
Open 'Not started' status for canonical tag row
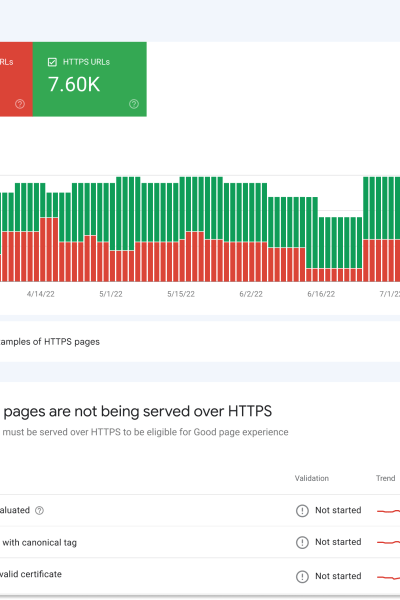point(338,542)
